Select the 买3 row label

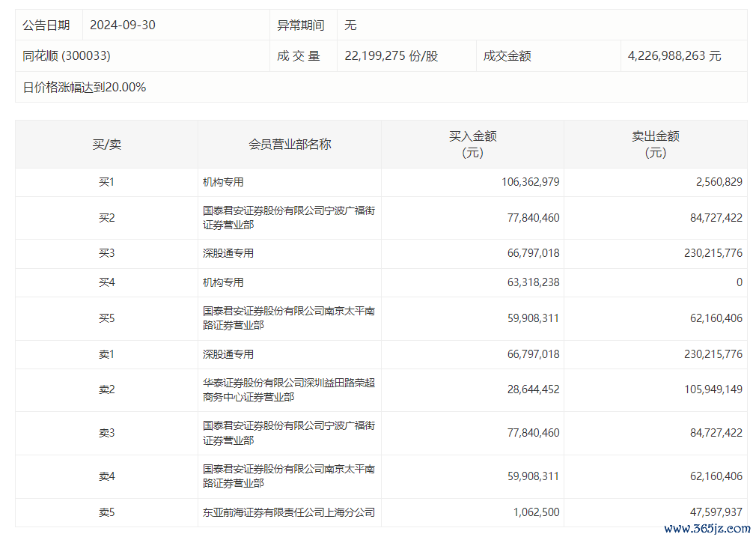coord(106,253)
